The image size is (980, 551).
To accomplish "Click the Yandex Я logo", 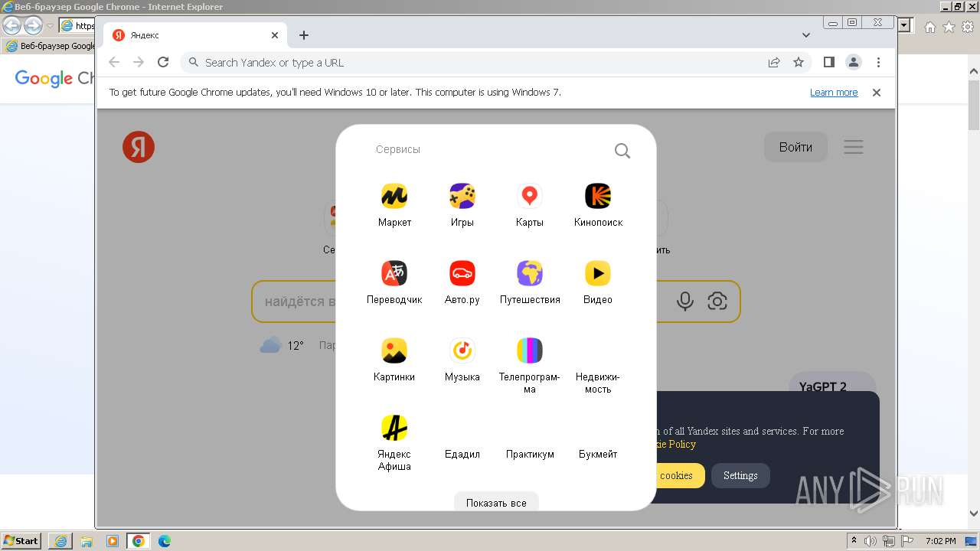I will [139, 147].
